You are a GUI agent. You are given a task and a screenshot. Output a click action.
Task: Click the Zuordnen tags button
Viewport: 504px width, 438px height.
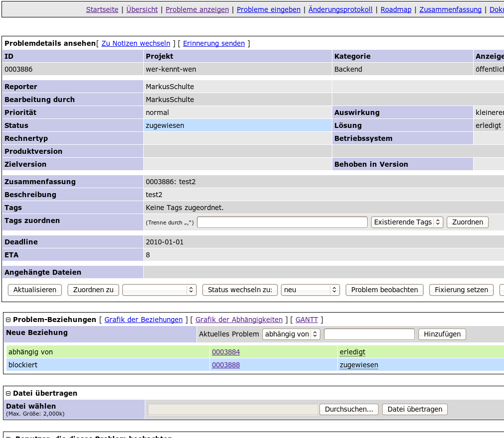point(468,222)
